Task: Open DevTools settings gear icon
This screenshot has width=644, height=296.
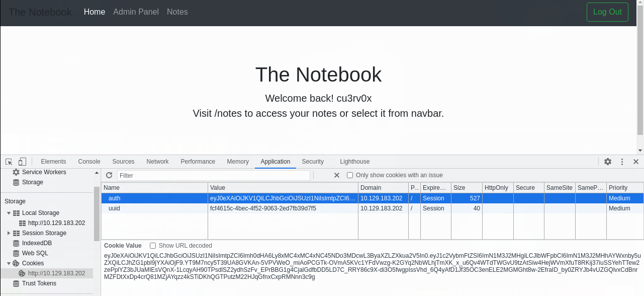Action: pyautogui.click(x=608, y=162)
